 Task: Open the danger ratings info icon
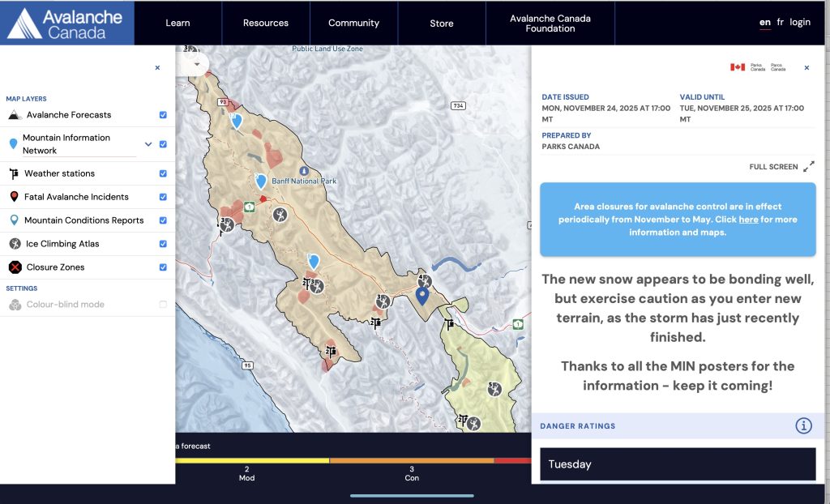tap(803, 425)
